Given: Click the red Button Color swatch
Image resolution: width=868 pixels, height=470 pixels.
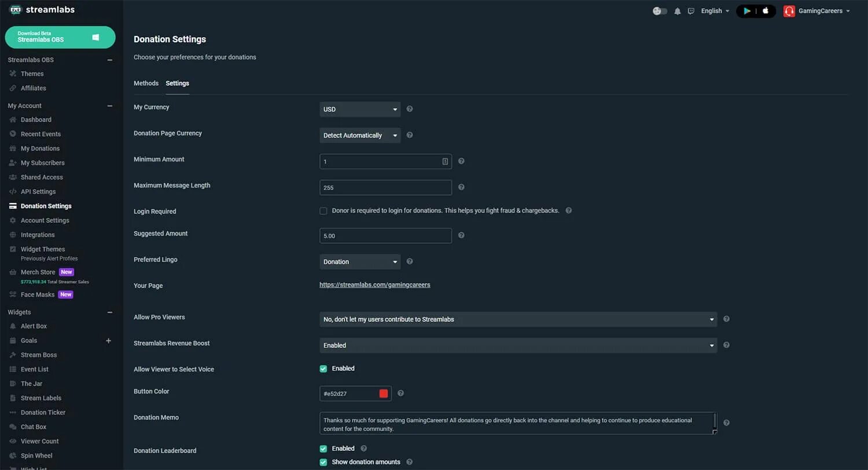Looking at the screenshot, I should coord(384,394).
